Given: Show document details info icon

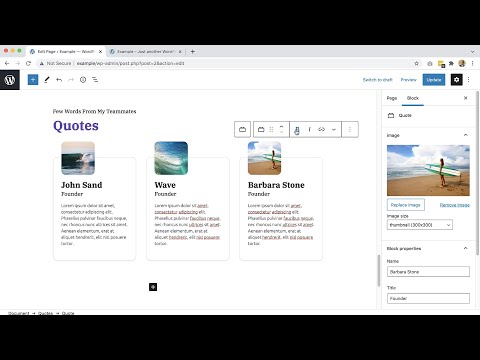Looking at the screenshot, I should click(x=83, y=80).
